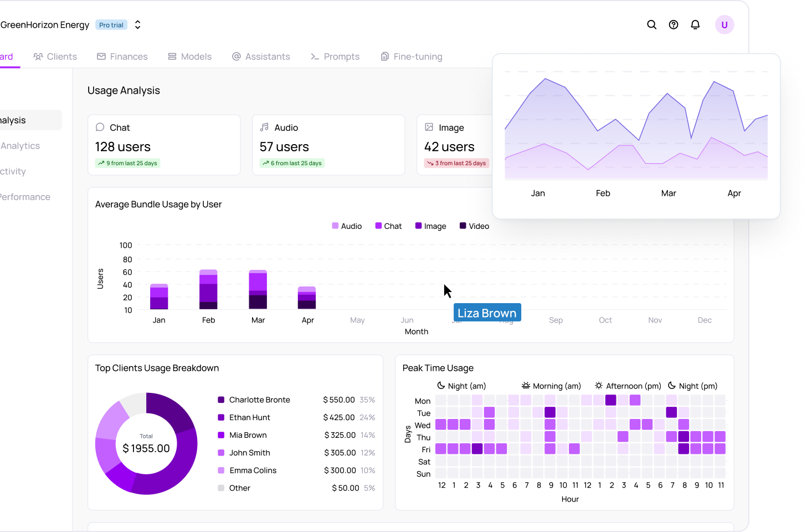812x532 pixels.
Task: Toggle Chat series in chart legend
Action: click(388, 226)
